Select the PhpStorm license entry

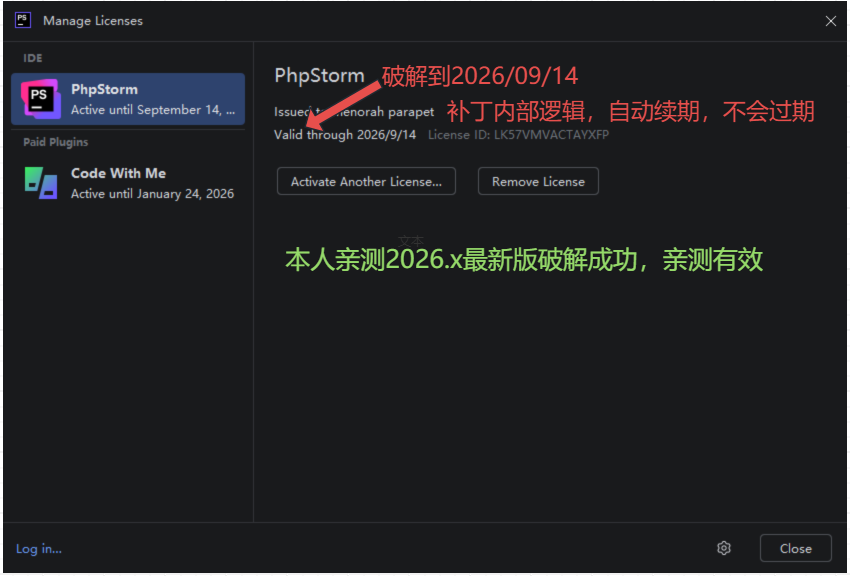(x=128, y=99)
